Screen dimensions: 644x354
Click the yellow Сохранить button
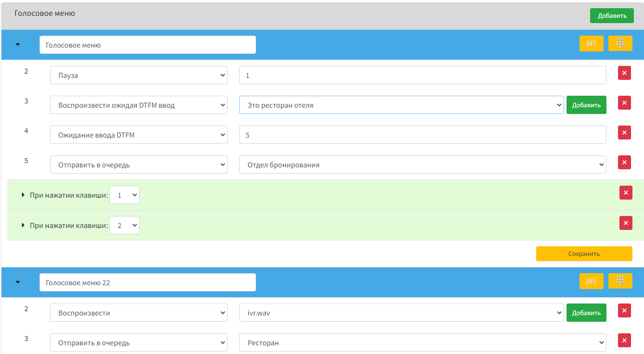(584, 253)
